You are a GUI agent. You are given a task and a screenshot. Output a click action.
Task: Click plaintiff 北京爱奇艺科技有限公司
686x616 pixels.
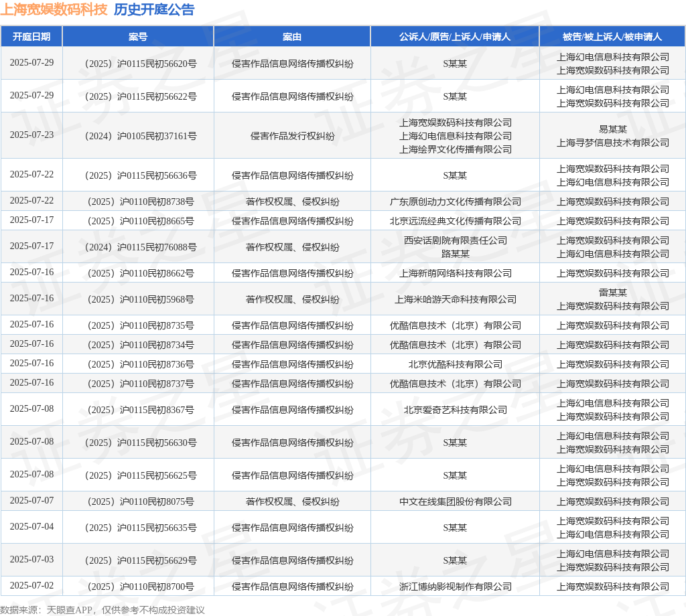(x=455, y=410)
